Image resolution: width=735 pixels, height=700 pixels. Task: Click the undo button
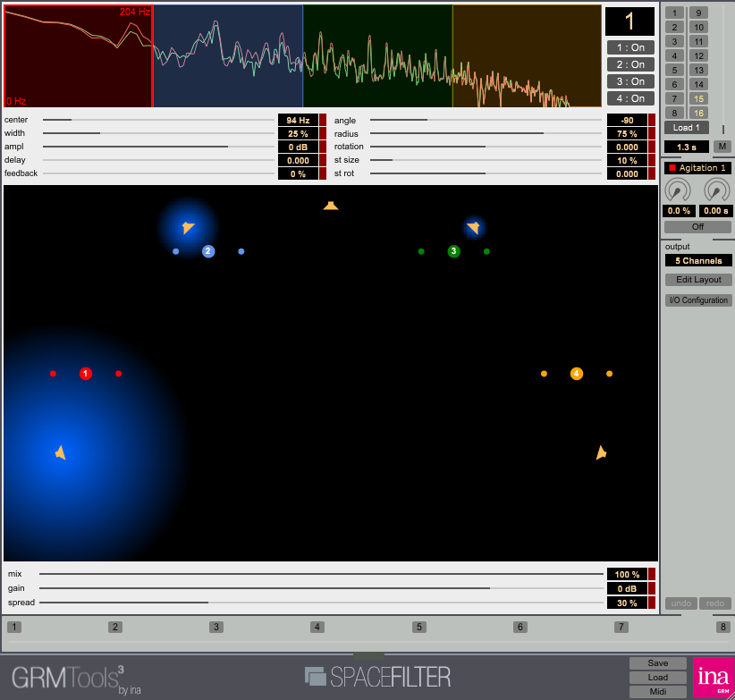click(681, 603)
